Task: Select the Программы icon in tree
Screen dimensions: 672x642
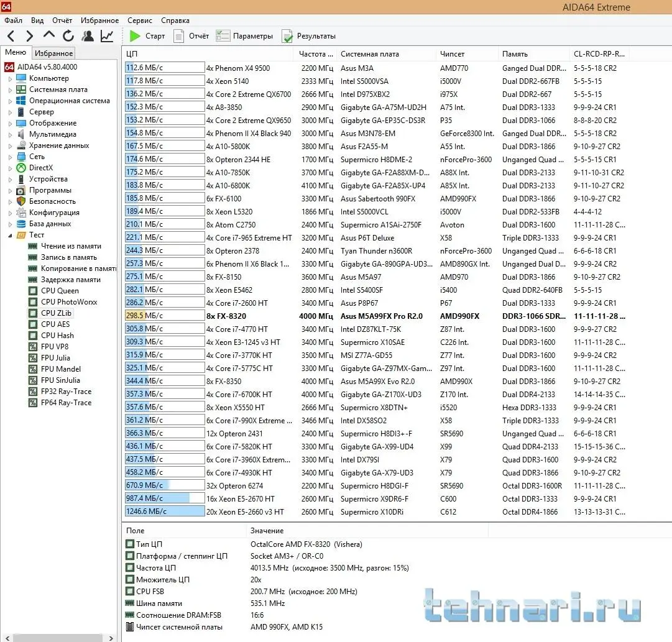Action: pos(21,190)
